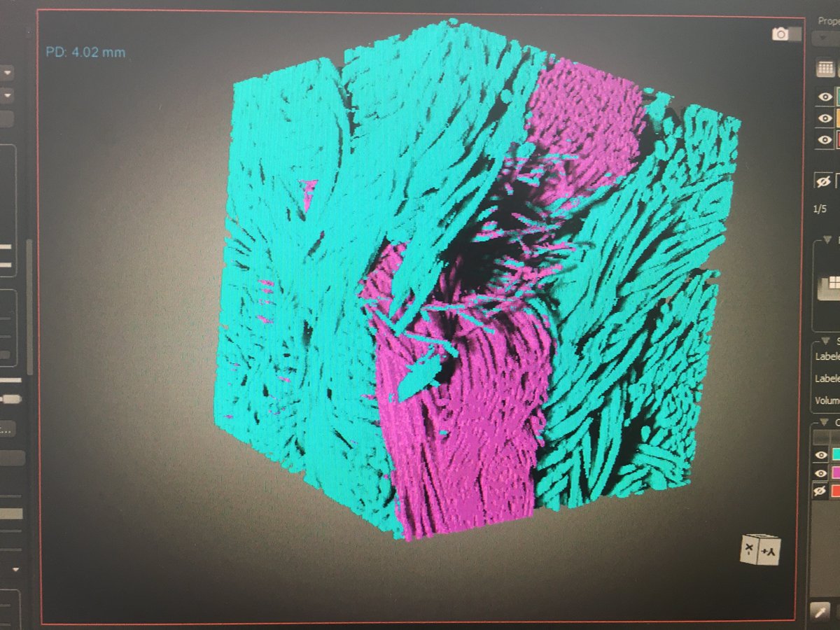The height and width of the screenshot is (630, 840).
Task: Open the second left-panel dropdown arrow
Action: click(x=7, y=94)
